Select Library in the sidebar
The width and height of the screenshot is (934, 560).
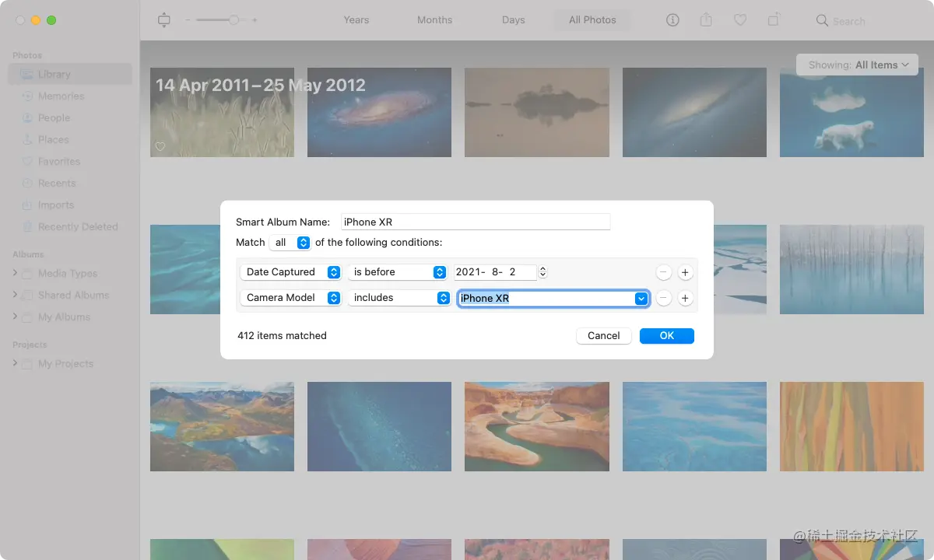[x=70, y=75]
